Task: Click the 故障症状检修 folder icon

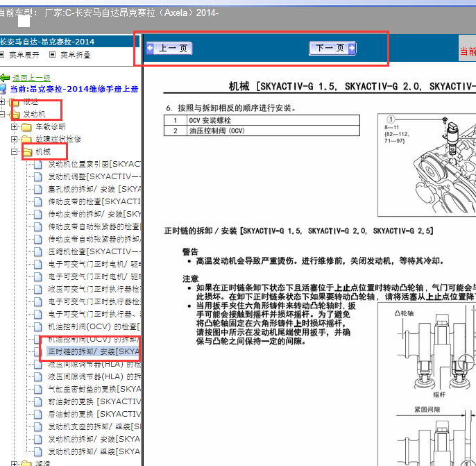Action: coord(26,139)
